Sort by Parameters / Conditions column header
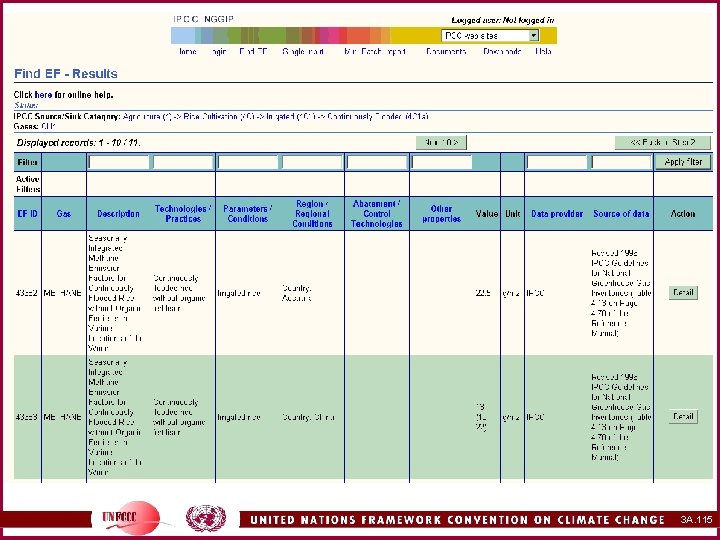This screenshot has height=540, width=720. (248, 214)
